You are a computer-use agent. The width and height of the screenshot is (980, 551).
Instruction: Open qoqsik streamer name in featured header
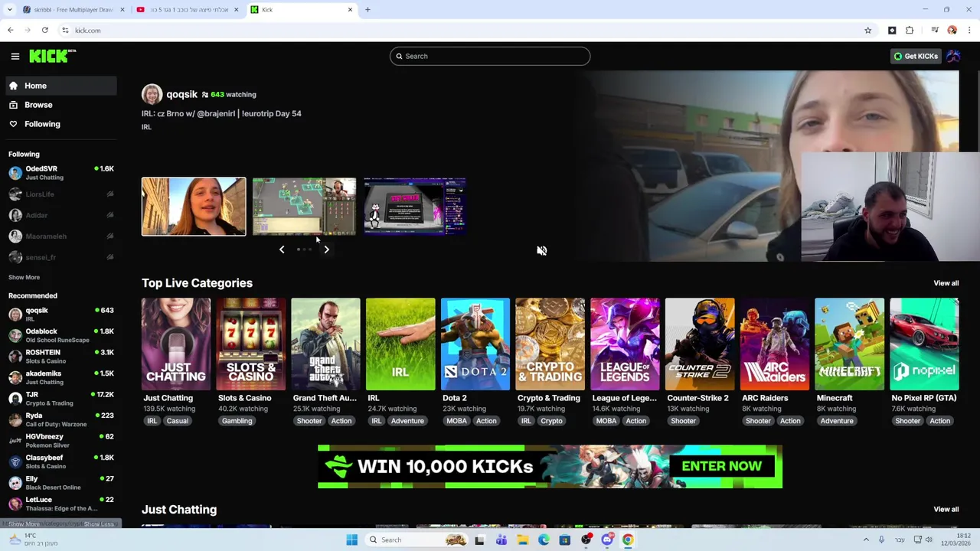[182, 94]
